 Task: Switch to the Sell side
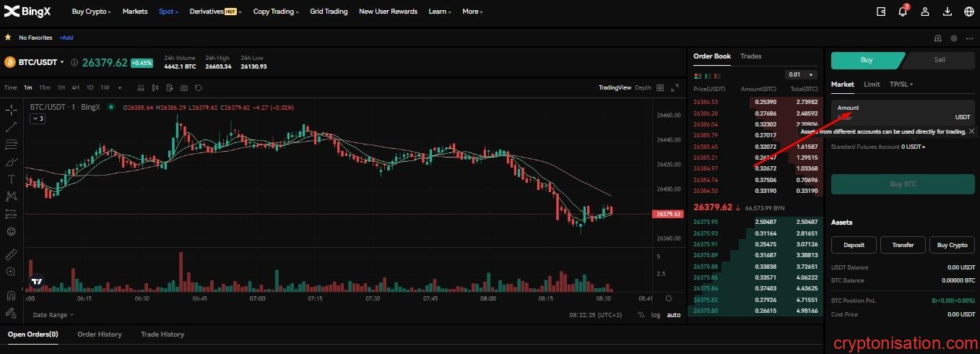(x=939, y=60)
